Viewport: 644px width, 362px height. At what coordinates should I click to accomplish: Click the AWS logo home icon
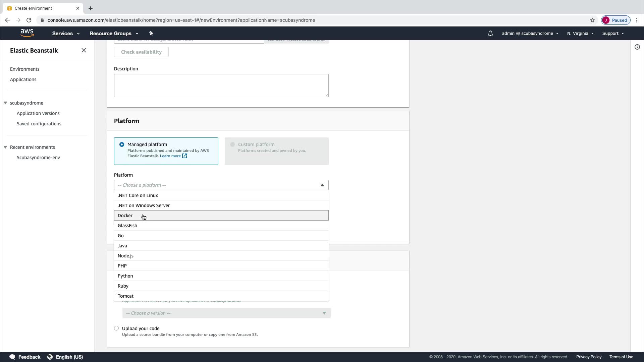coord(27,33)
